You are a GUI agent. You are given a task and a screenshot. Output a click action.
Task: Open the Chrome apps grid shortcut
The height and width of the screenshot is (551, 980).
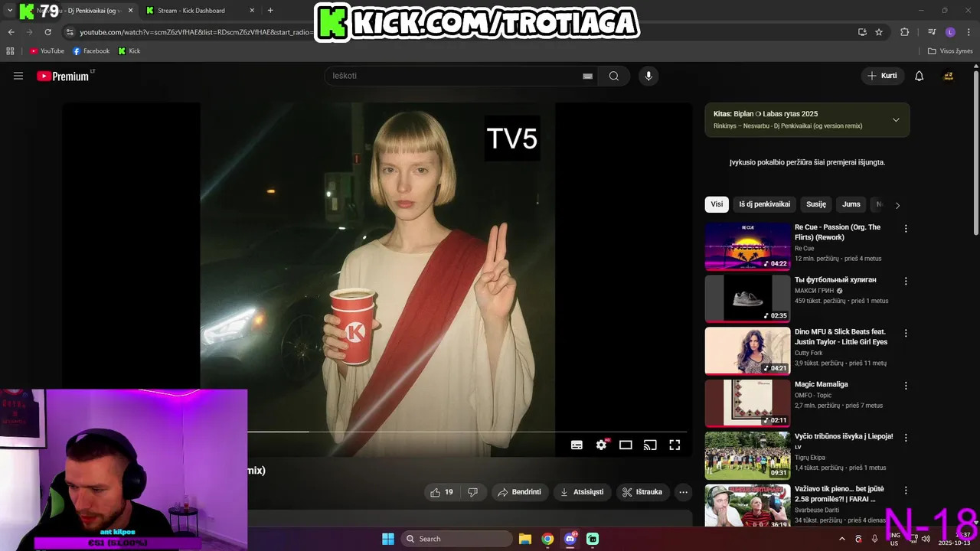tap(10, 51)
